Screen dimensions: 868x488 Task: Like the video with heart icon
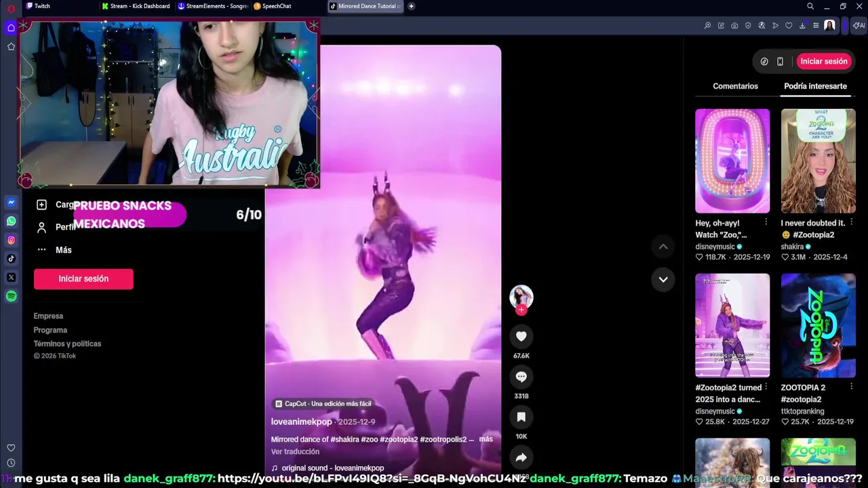coord(521,336)
